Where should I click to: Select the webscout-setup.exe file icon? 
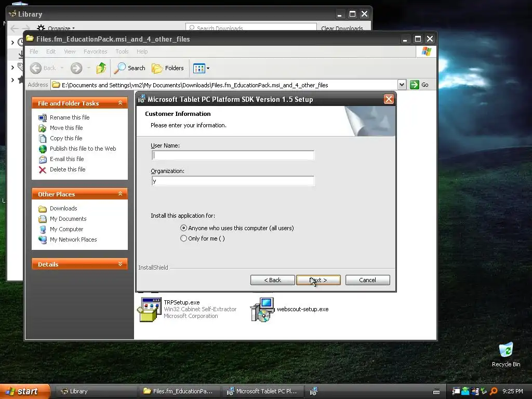[262, 310]
